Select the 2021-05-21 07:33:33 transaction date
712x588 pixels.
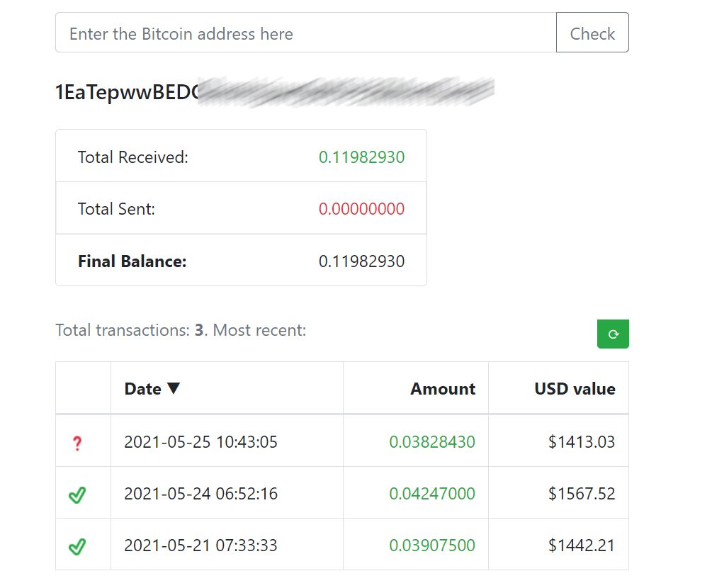(x=200, y=545)
